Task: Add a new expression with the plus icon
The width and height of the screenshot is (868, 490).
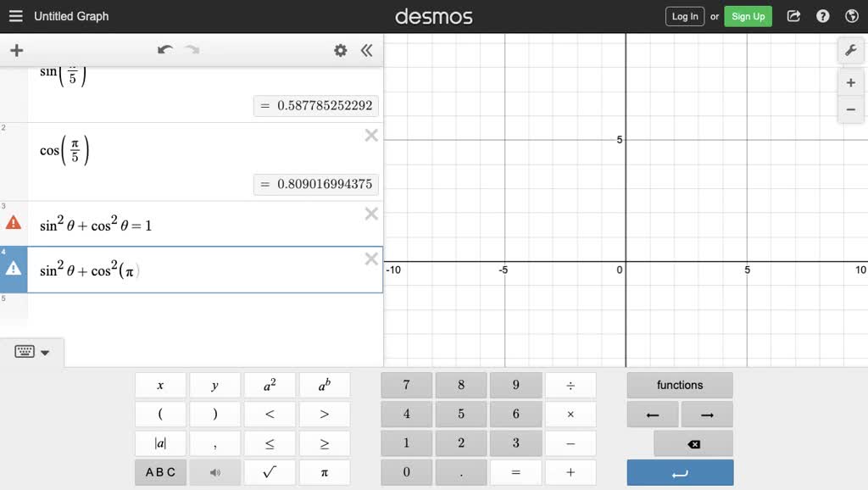Action: tap(16, 50)
